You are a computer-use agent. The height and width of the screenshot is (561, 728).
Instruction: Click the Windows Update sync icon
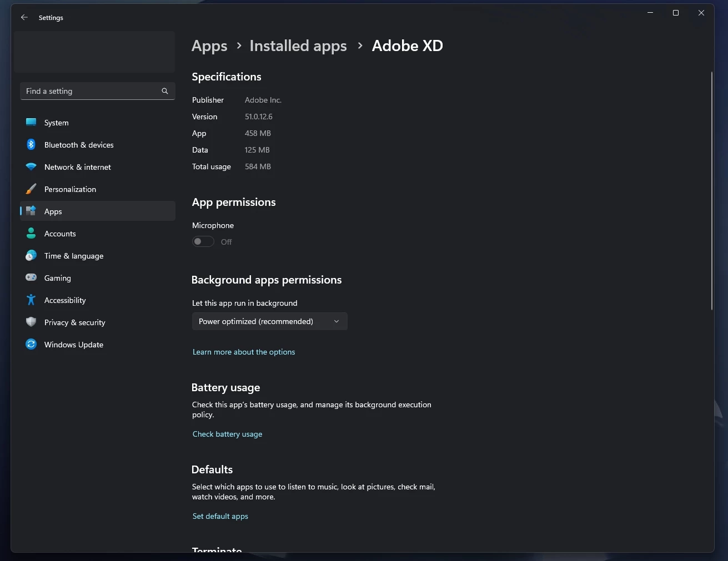31,344
